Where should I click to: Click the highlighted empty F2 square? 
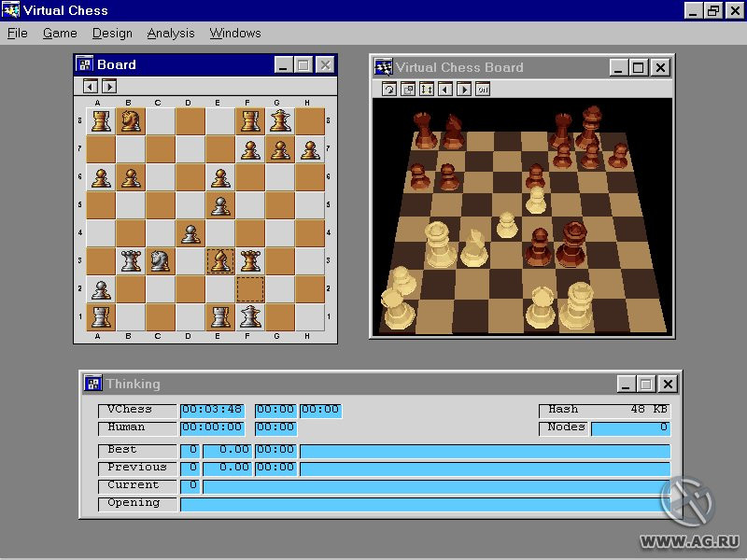250,289
